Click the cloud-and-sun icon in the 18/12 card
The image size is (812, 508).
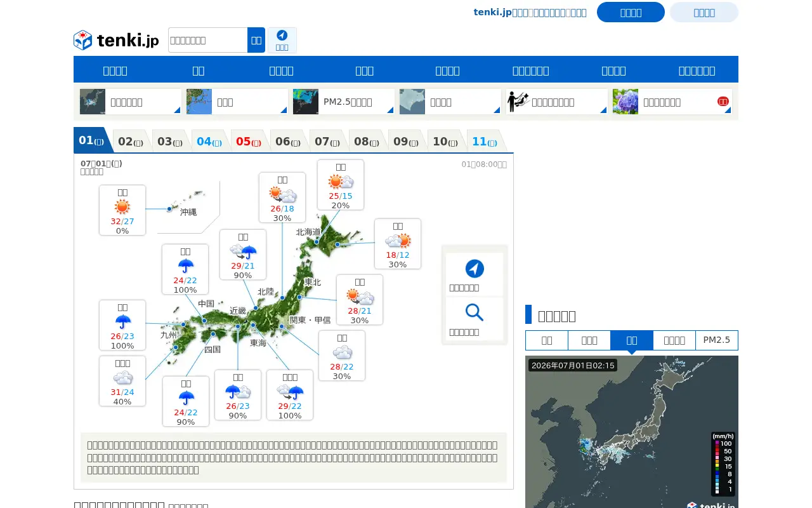(398, 241)
